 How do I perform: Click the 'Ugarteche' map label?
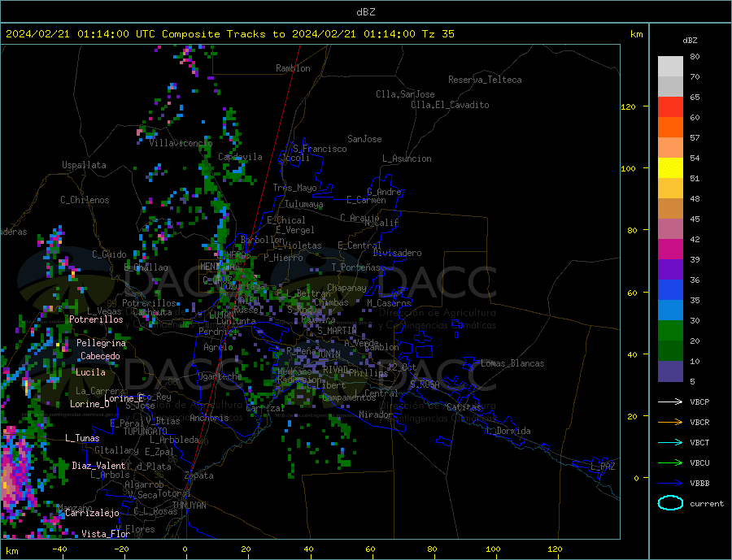click(220, 376)
